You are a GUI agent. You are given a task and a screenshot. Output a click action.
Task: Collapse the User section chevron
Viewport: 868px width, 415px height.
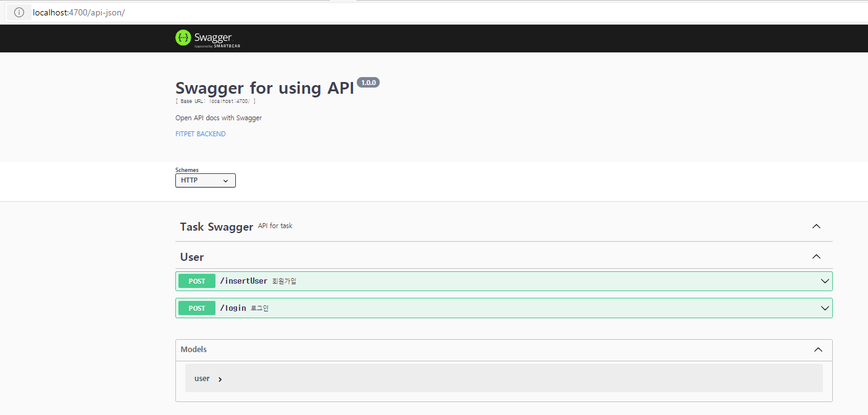[x=816, y=257]
